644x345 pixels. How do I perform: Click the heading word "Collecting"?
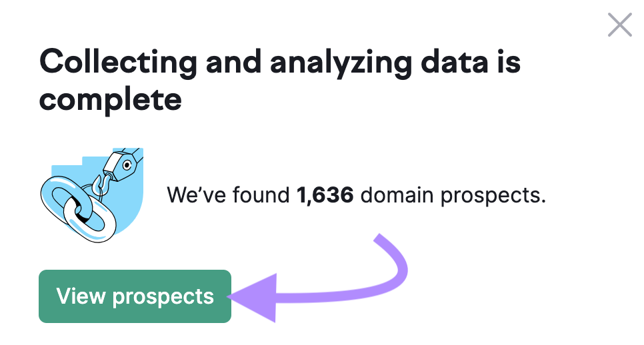(118, 63)
